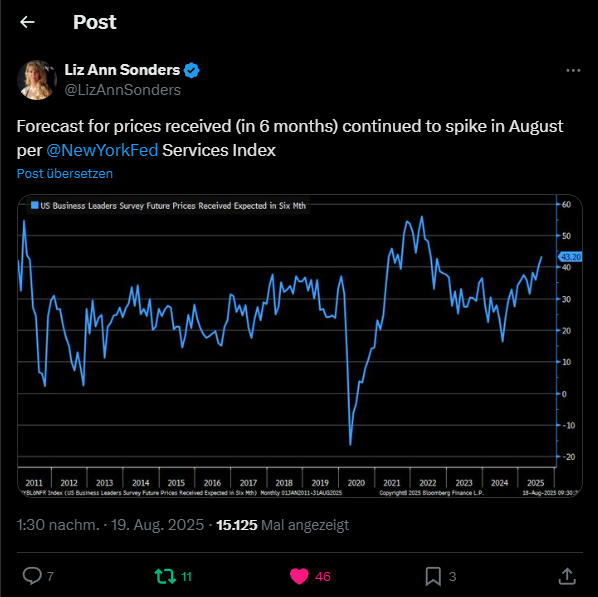Screen dimensions: 598x597
Task: Click the blue verified badge icon
Action: [191, 71]
